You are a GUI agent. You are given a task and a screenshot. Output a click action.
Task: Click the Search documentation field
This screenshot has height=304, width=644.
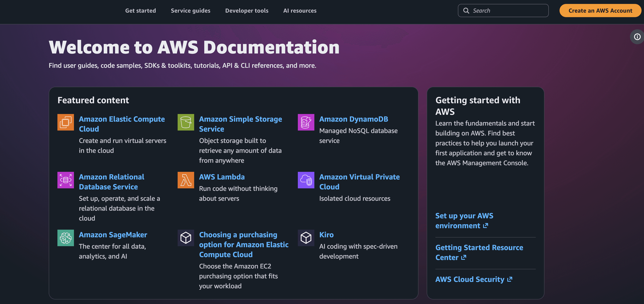coord(503,11)
